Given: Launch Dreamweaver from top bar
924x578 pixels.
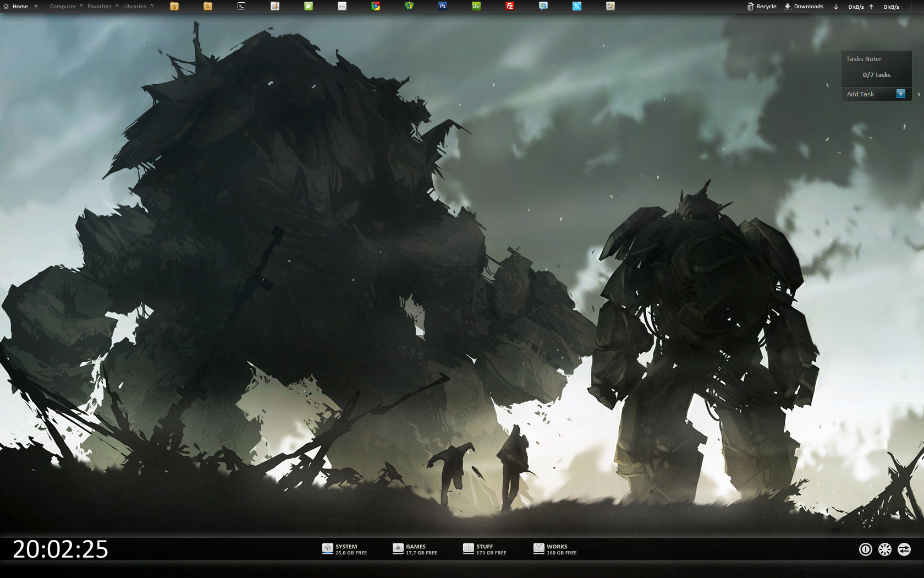Looking at the screenshot, I should (476, 6).
